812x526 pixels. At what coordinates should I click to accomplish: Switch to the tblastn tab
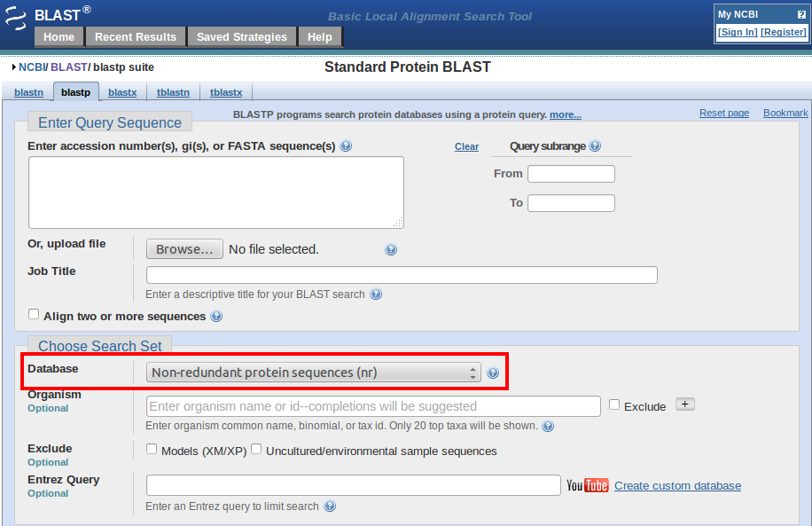click(x=173, y=92)
